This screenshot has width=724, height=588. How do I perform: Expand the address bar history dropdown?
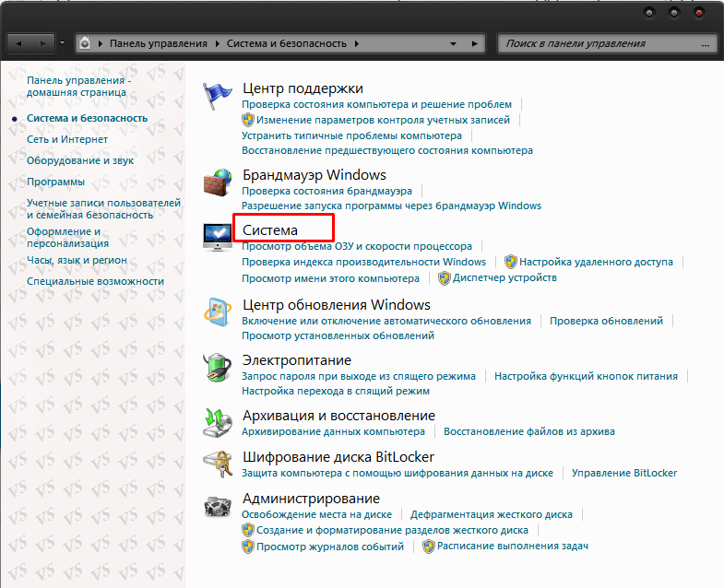[x=453, y=44]
